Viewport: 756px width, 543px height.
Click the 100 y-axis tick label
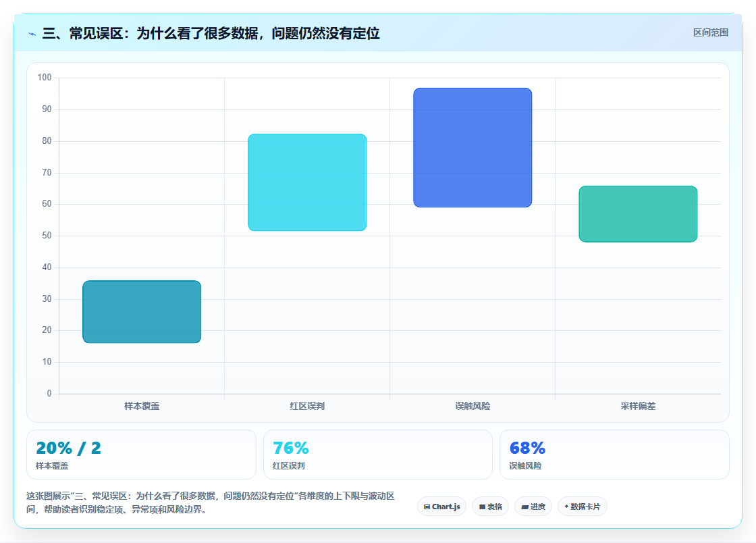(45, 77)
